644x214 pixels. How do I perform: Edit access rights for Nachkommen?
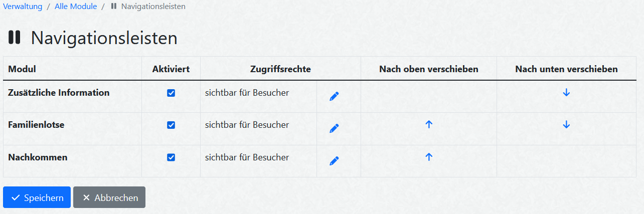(334, 161)
